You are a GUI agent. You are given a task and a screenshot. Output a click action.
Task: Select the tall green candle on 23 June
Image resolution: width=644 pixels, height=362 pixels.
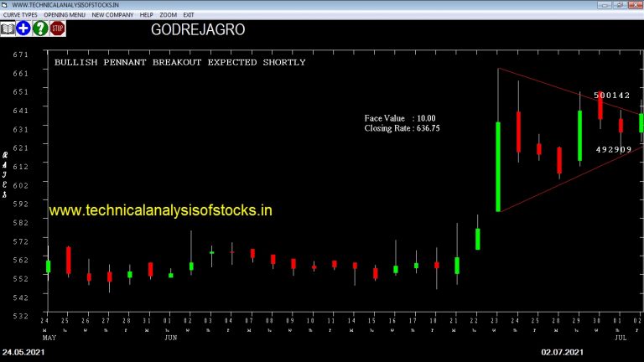tap(498, 167)
